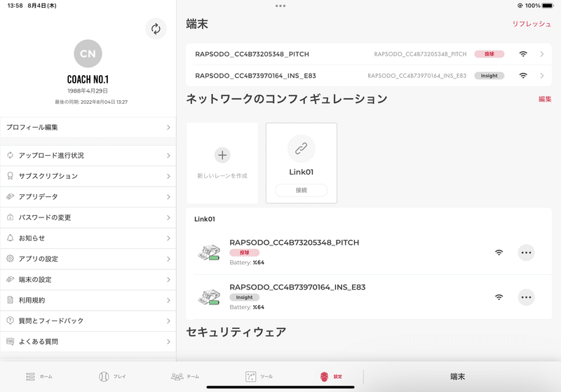Viewport: 561px width, 392px height.
Task: Open アップロード進行状況 row
Action: point(88,156)
